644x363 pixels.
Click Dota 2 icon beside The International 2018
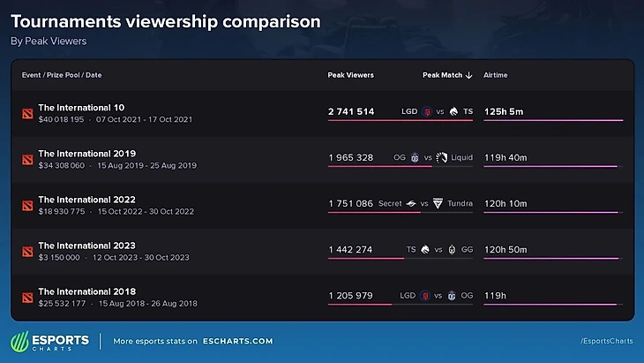pyautogui.click(x=27, y=298)
